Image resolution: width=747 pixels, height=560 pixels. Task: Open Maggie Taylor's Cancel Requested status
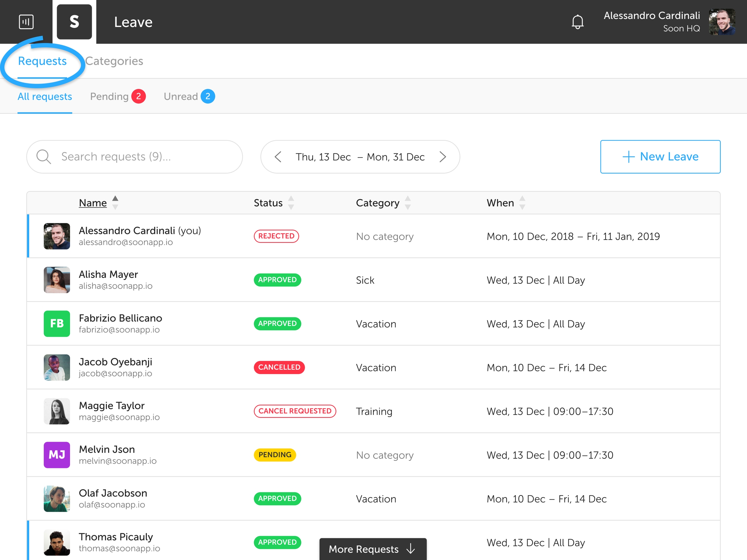tap(294, 411)
